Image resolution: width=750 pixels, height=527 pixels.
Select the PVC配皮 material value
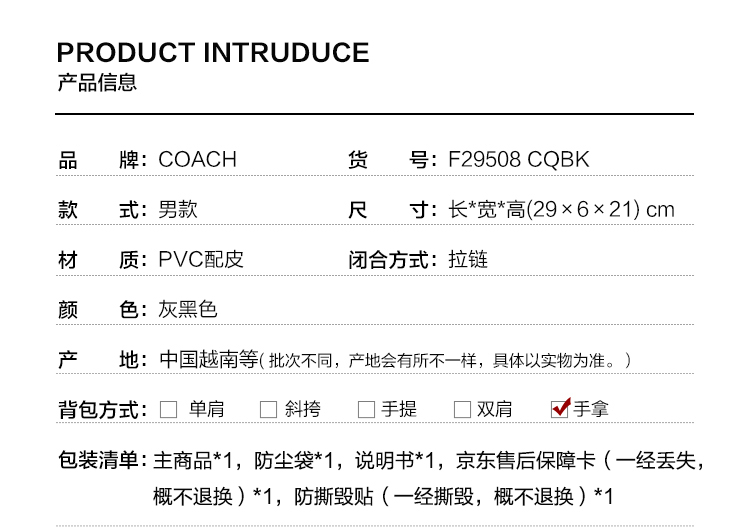coord(201,260)
